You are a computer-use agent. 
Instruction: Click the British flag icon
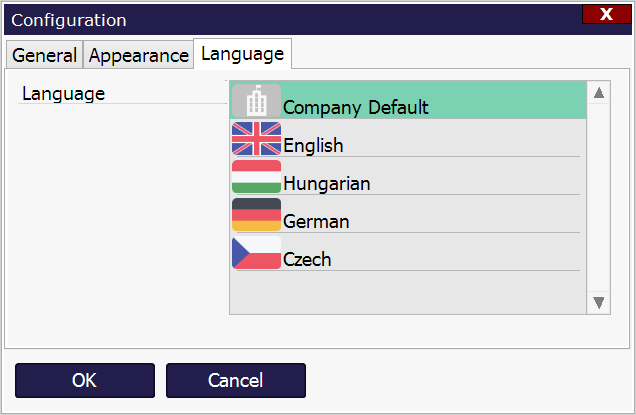(256, 138)
